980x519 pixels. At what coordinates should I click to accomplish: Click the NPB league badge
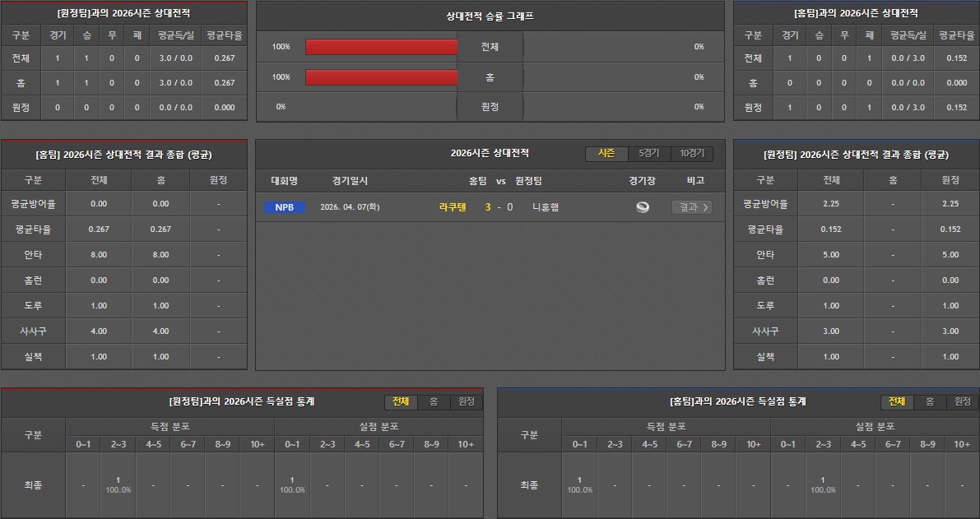(284, 207)
